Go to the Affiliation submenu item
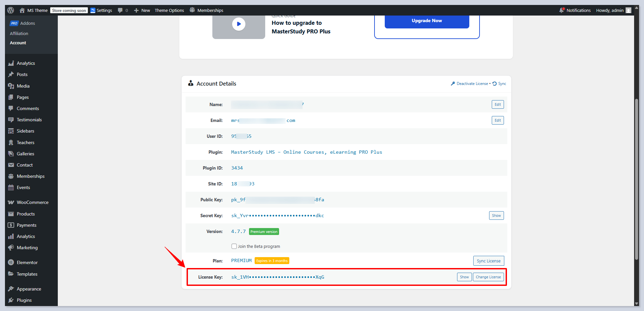This screenshot has width=644, height=311. (x=19, y=33)
